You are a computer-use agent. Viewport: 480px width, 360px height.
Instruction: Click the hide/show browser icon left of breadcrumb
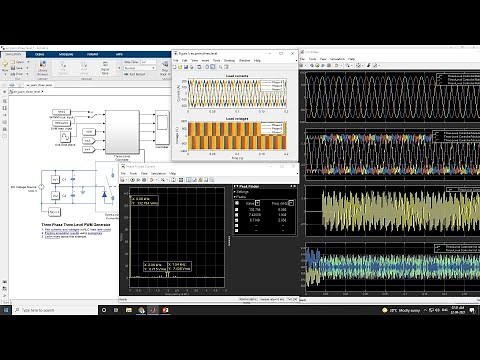coord(4,91)
